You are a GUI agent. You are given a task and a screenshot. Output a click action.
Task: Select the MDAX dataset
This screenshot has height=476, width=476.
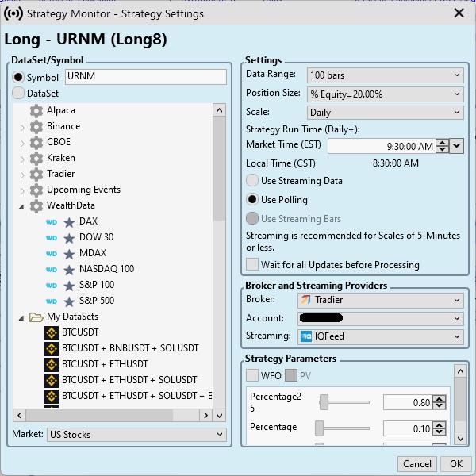[x=93, y=253]
